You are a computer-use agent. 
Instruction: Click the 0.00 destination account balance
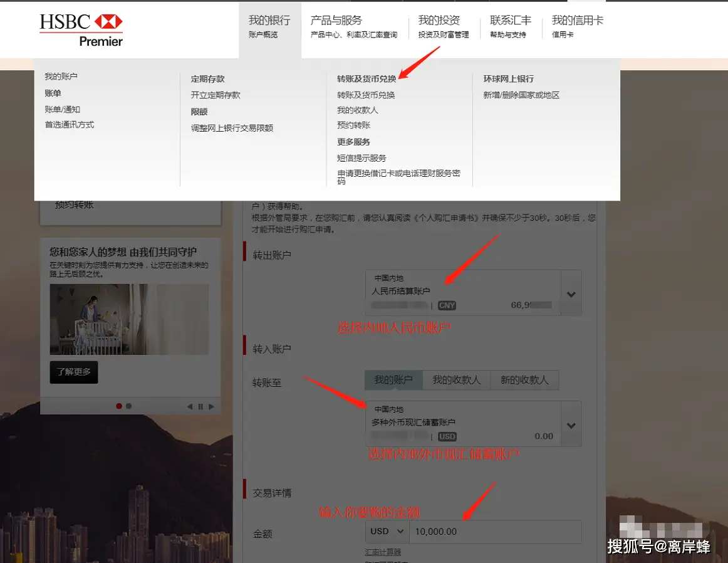coord(544,436)
